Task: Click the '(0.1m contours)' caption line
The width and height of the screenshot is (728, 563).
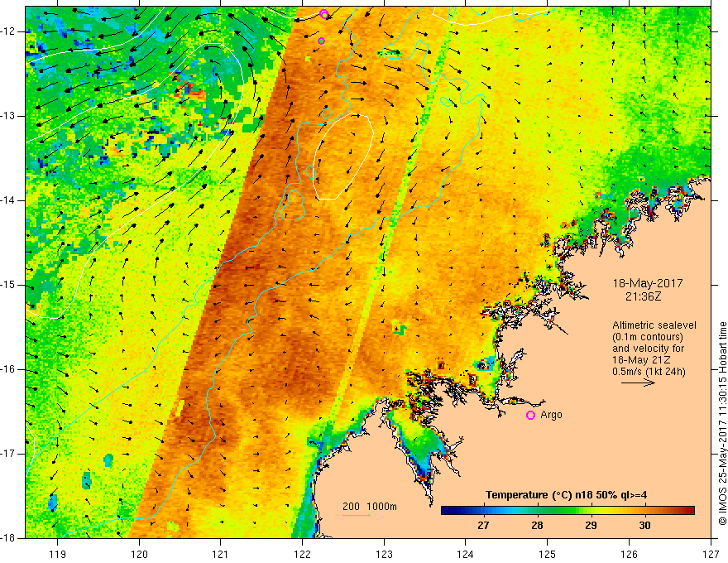Action: pyautogui.click(x=648, y=337)
